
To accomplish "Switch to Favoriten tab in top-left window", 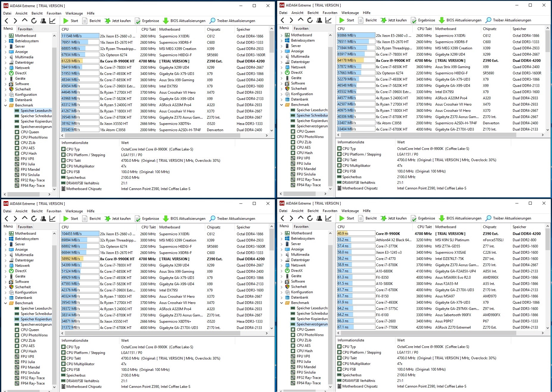I will click(x=25, y=29).
